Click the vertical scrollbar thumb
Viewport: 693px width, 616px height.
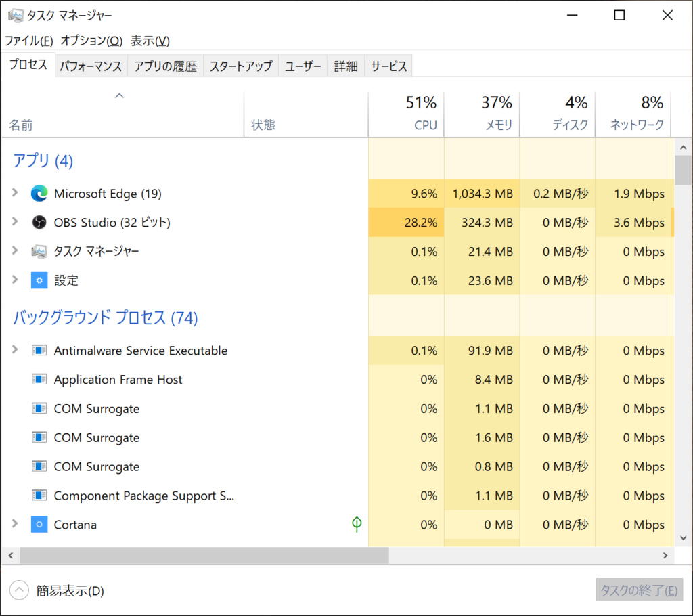coord(684,171)
